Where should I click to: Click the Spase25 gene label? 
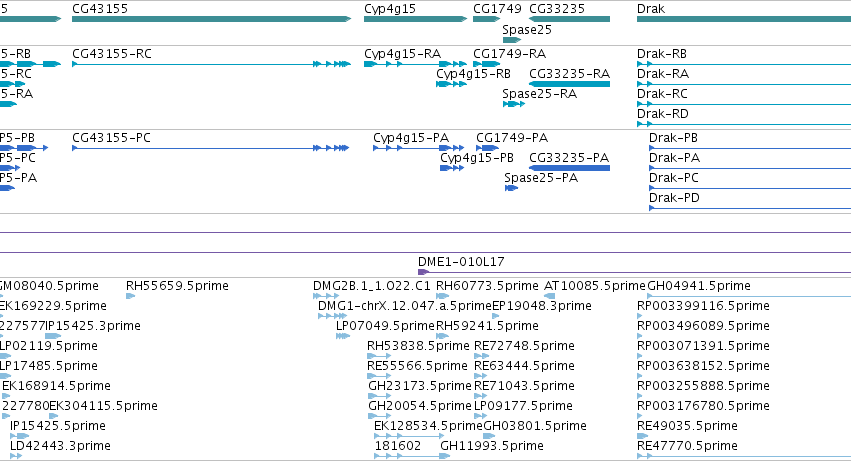click(x=527, y=30)
